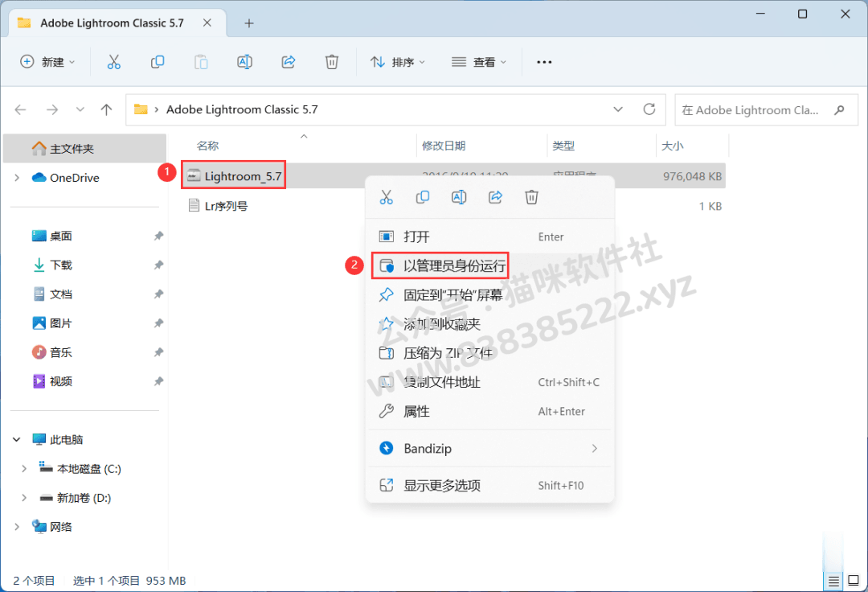Screen dimensions: 868x592
Task: Click the context menu Copy icon
Action: pos(423,197)
